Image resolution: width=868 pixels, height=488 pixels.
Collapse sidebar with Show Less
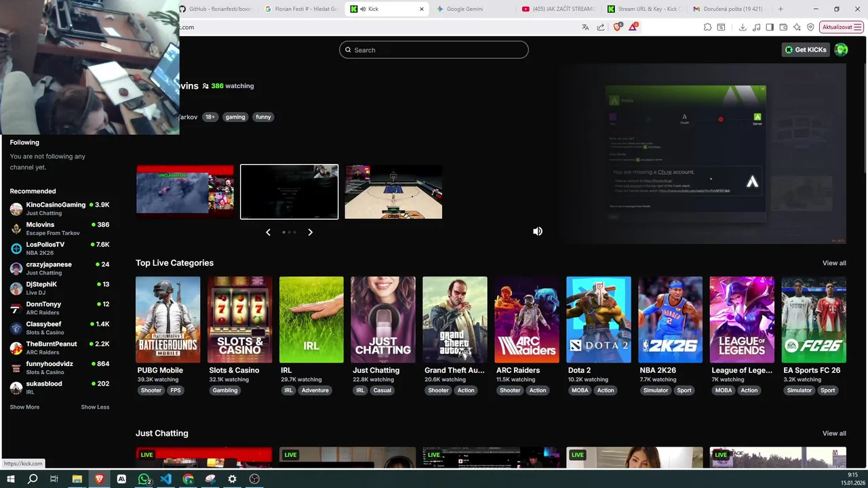[x=95, y=407]
